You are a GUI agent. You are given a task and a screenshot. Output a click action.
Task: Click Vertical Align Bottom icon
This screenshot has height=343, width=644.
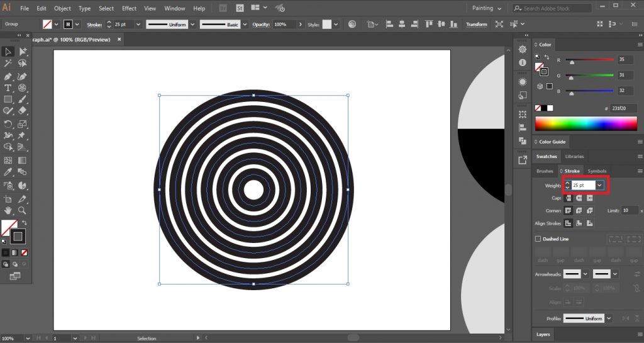(454, 25)
